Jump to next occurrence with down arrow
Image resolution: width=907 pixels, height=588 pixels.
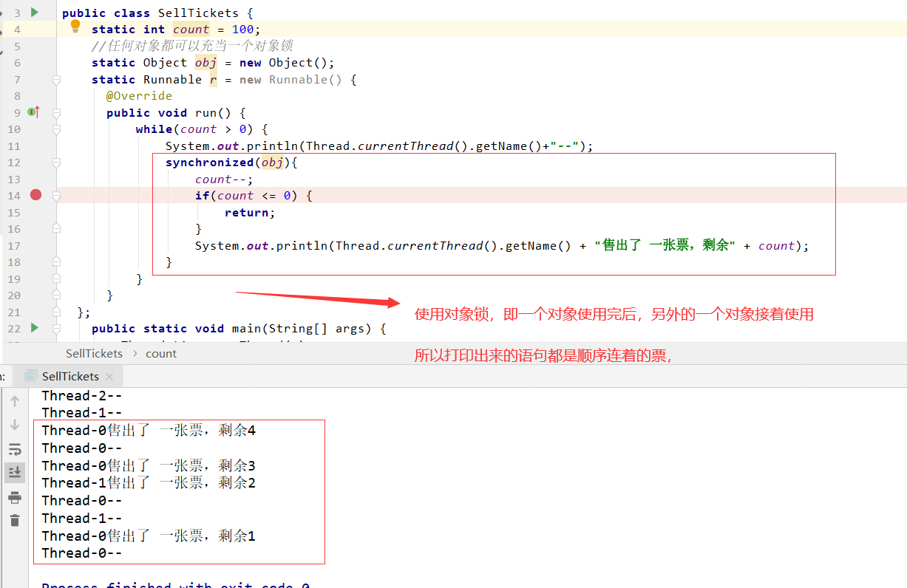[x=15, y=425]
